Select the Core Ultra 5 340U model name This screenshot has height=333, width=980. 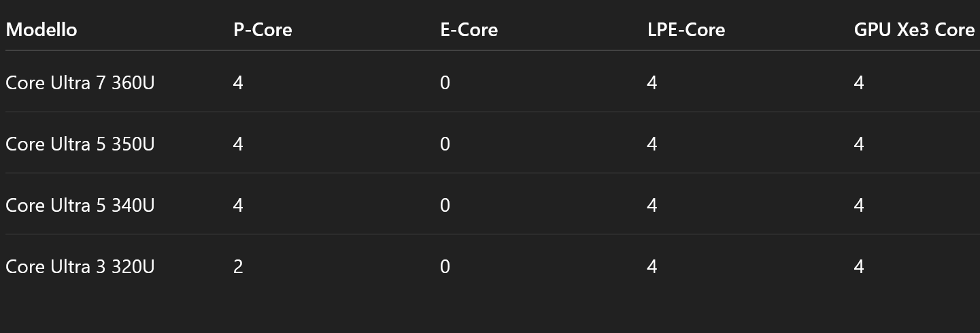point(80,206)
